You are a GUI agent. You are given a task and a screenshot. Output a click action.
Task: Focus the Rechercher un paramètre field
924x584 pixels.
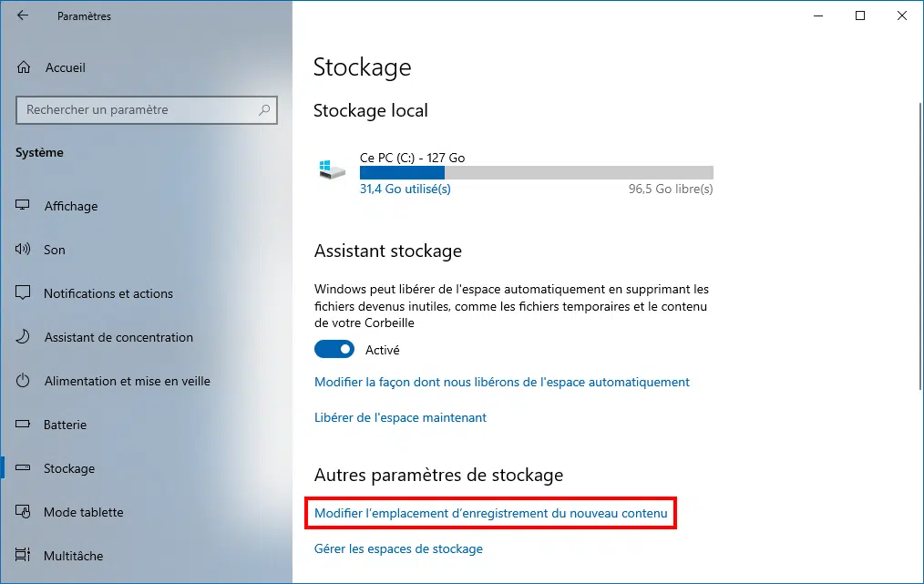point(147,110)
